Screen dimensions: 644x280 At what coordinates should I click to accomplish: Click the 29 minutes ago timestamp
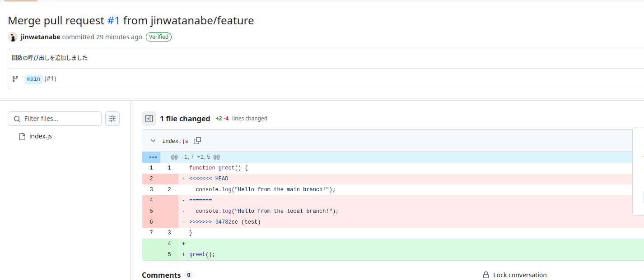tap(119, 37)
